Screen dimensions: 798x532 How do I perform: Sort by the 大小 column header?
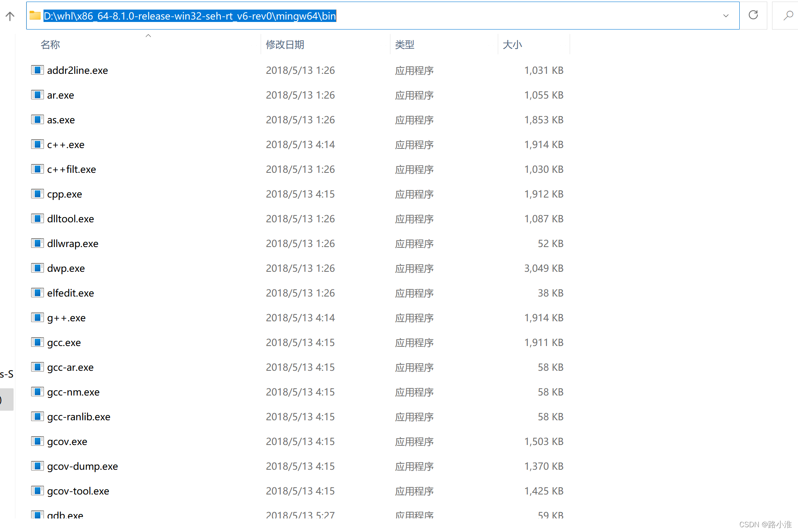(x=512, y=44)
